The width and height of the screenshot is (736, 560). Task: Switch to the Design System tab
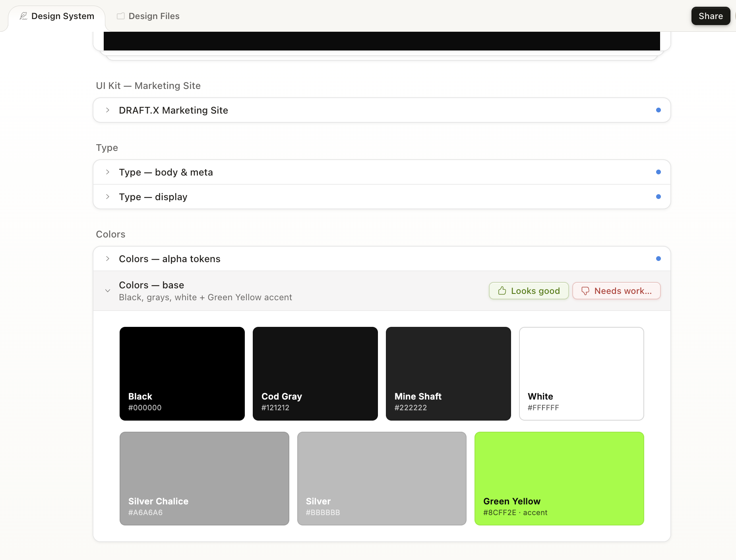click(x=57, y=16)
